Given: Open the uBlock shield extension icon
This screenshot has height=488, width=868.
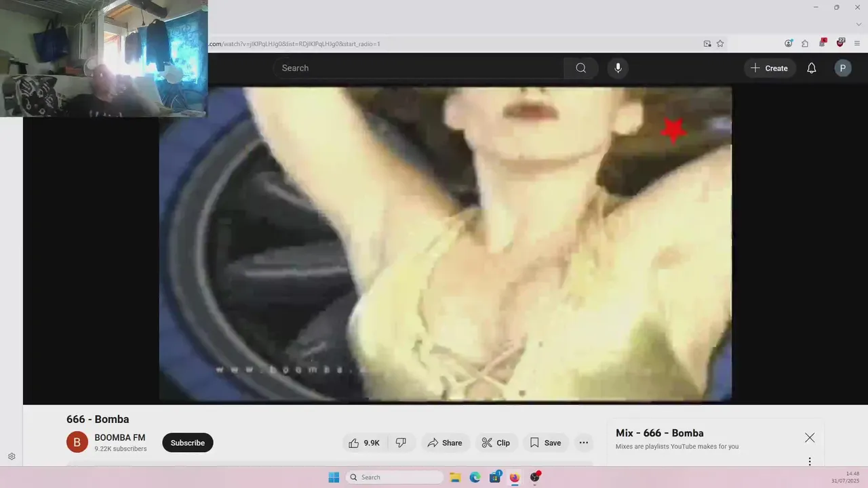Looking at the screenshot, I should click(840, 43).
